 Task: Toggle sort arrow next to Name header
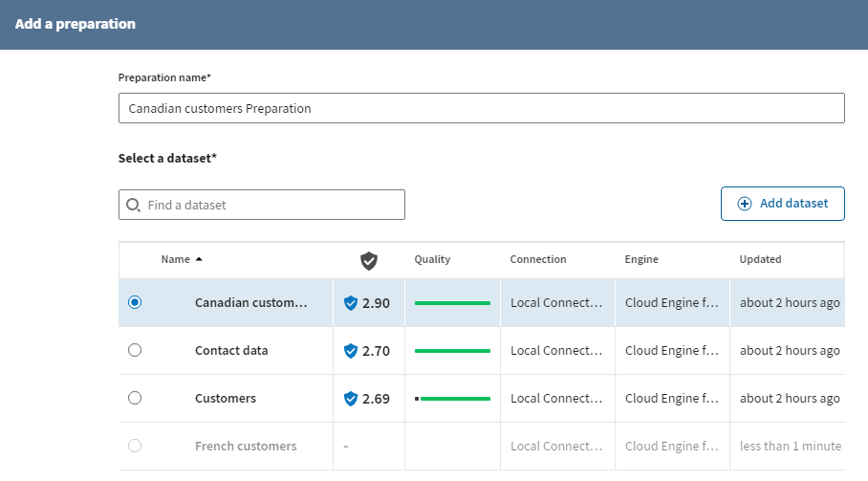point(199,259)
